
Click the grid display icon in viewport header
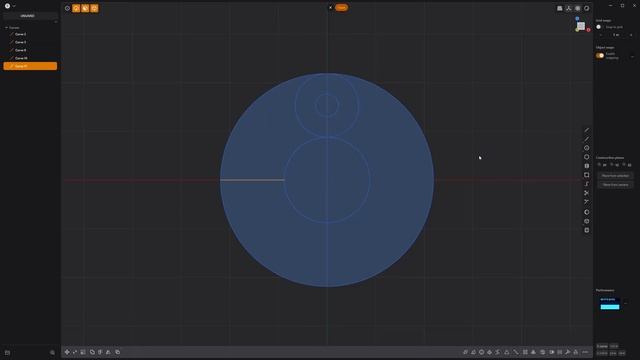pyautogui.click(x=578, y=8)
